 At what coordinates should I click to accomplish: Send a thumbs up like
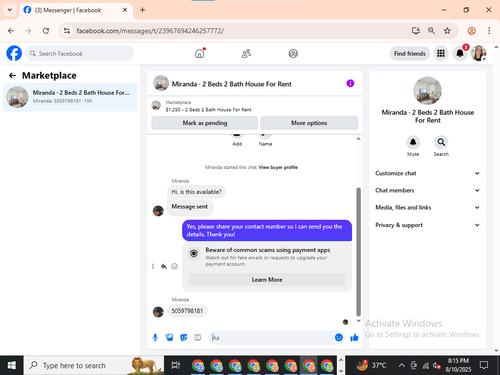tap(354, 338)
